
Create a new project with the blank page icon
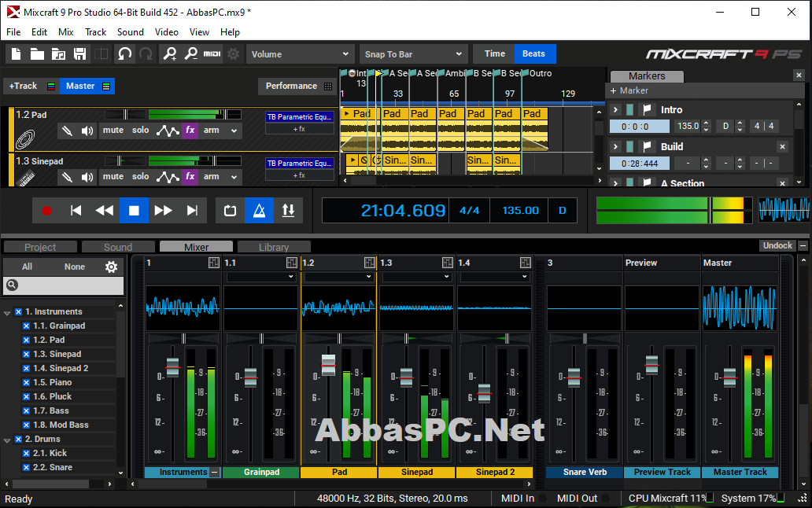pyautogui.click(x=16, y=53)
